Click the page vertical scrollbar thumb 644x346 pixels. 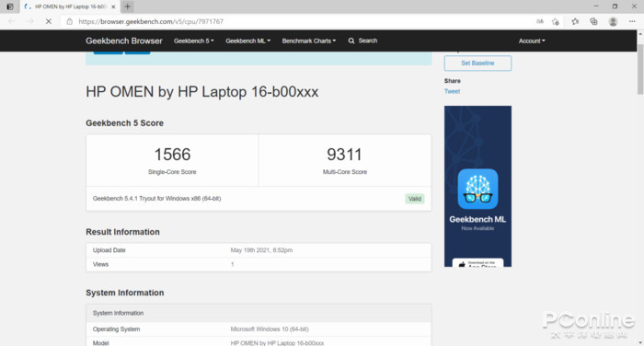[x=640, y=68]
